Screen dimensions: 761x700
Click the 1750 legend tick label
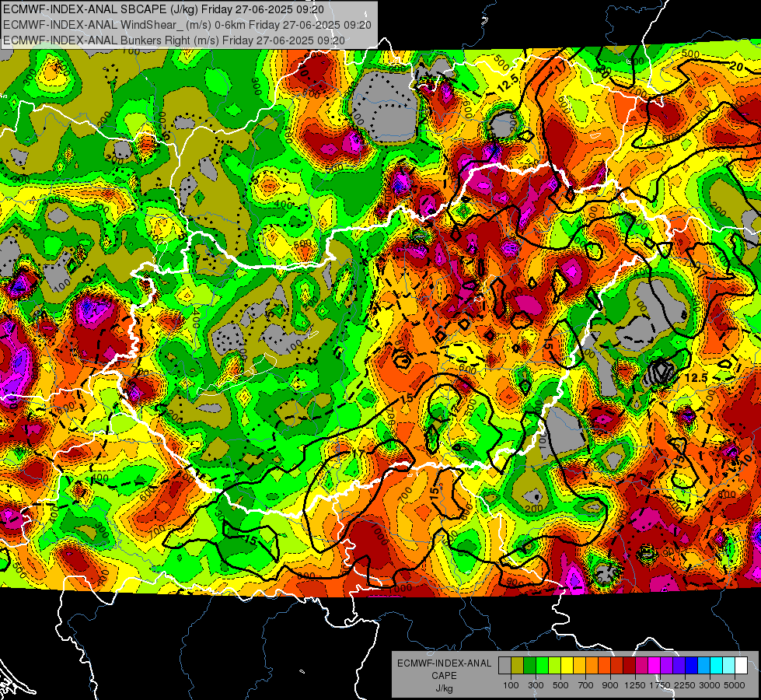click(x=660, y=685)
